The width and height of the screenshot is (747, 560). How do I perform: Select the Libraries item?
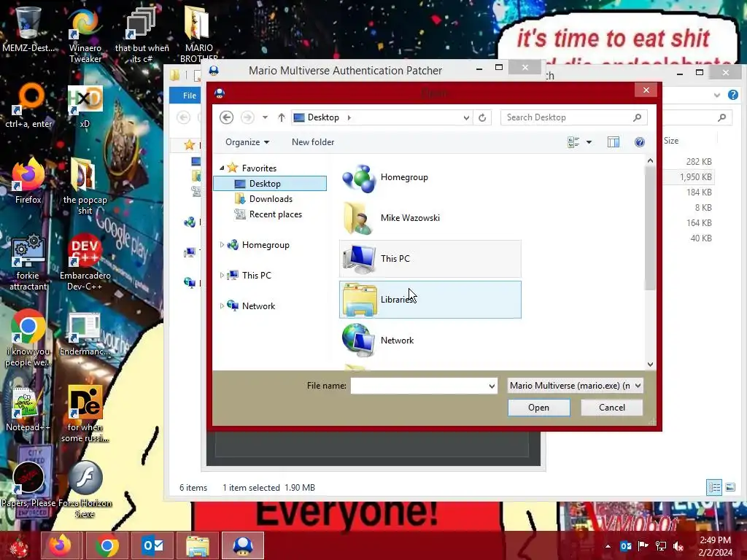click(x=430, y=300)
